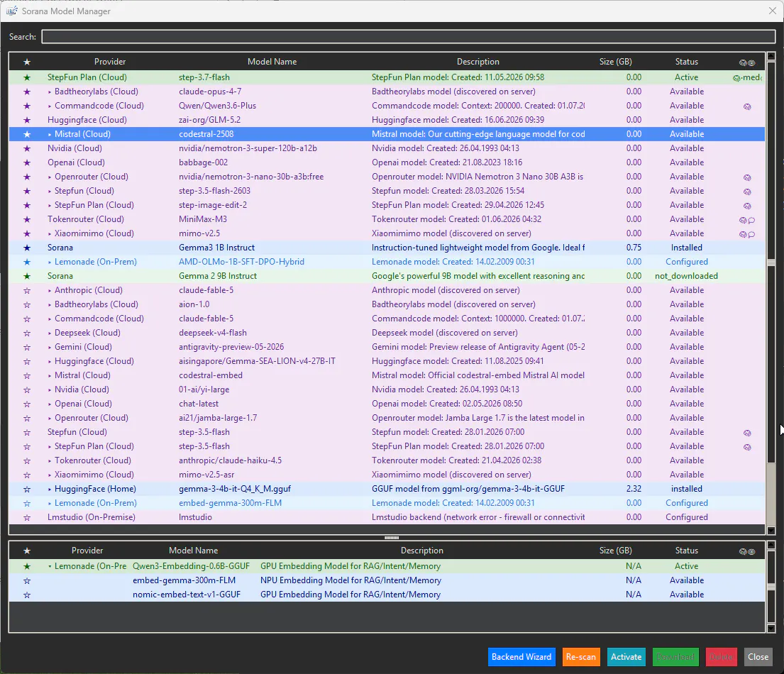Click the greyed Delete button
This screenshot has width=784, height=674.
[x=721, y=656]
